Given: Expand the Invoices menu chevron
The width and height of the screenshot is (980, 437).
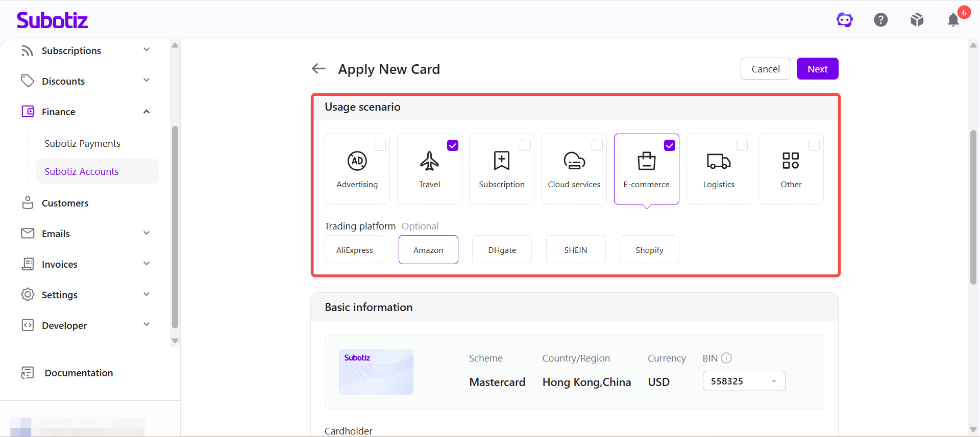Looking at the screenshot, I should click(146, 264).
